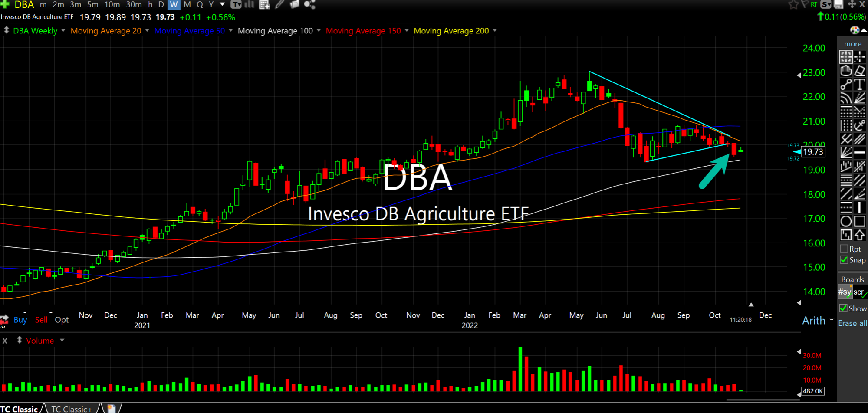The height and width of the screenshot is (413, 868).
Task: Switch to the TC Classic tab
Action: 19,409
